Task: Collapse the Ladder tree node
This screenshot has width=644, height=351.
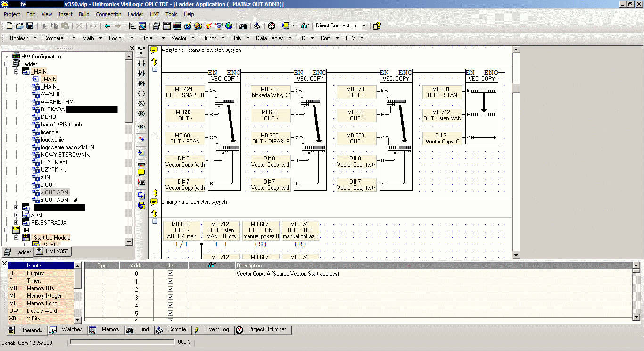Action: (x=7, y=64)
